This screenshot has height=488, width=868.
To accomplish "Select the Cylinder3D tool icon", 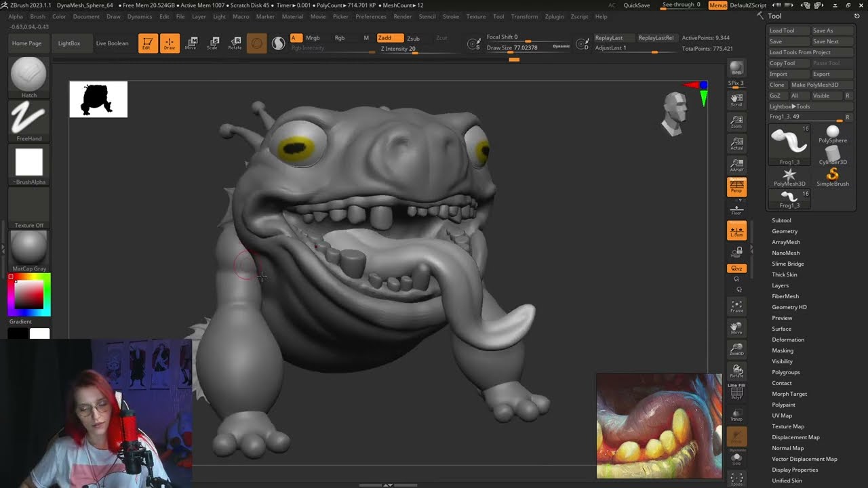I will [833, 155].
